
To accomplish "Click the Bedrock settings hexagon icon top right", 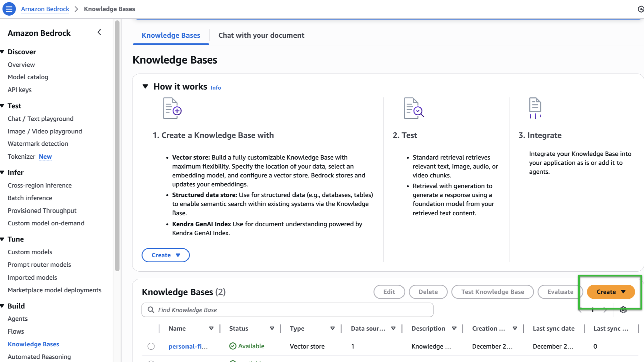I will tap(641, 9).
